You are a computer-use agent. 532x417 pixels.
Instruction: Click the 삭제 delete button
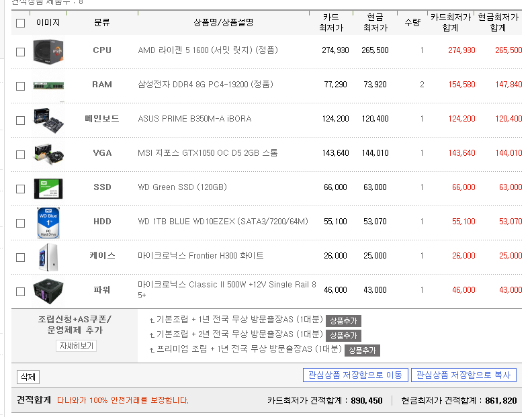pyautogui.click(x=28, y=377)
